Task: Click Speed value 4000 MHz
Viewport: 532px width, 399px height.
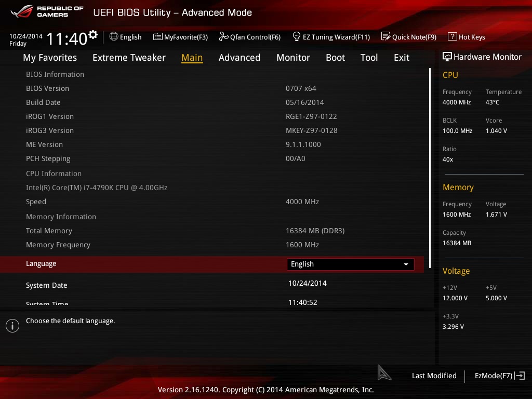Action: 302,202
